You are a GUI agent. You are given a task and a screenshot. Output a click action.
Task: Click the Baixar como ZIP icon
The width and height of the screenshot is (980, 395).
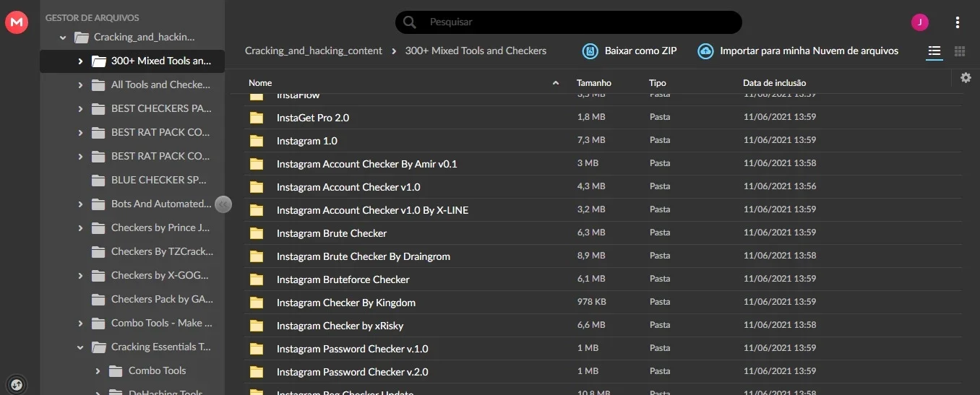click(590, 51)
